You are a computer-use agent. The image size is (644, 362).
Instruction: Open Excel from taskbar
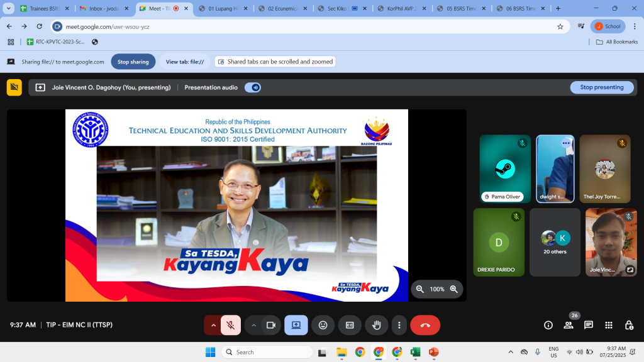tap(415, 352)
